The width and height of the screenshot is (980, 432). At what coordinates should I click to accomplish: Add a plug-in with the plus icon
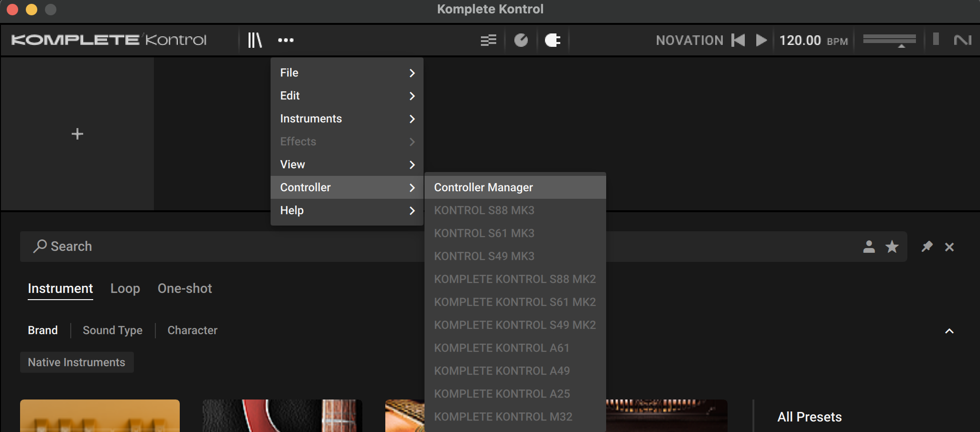tap(77, 134)
